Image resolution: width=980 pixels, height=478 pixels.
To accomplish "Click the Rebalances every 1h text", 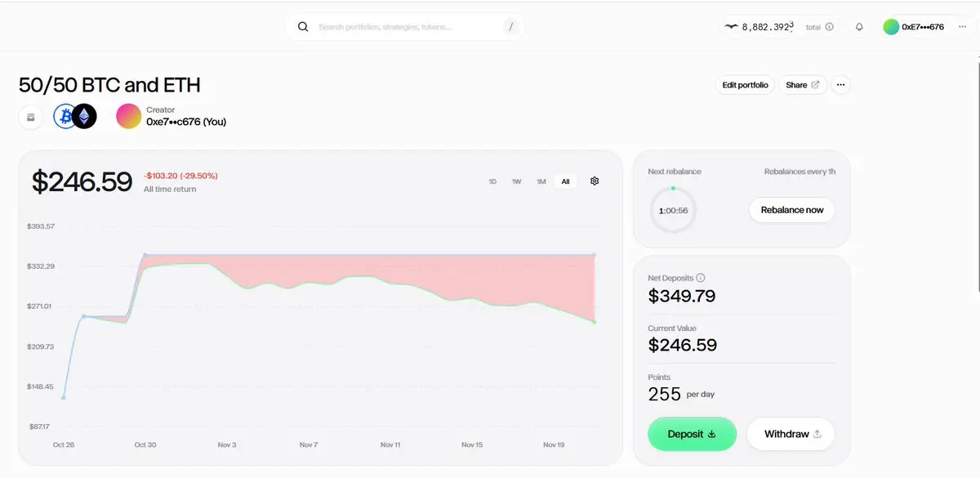I will 800,172.
